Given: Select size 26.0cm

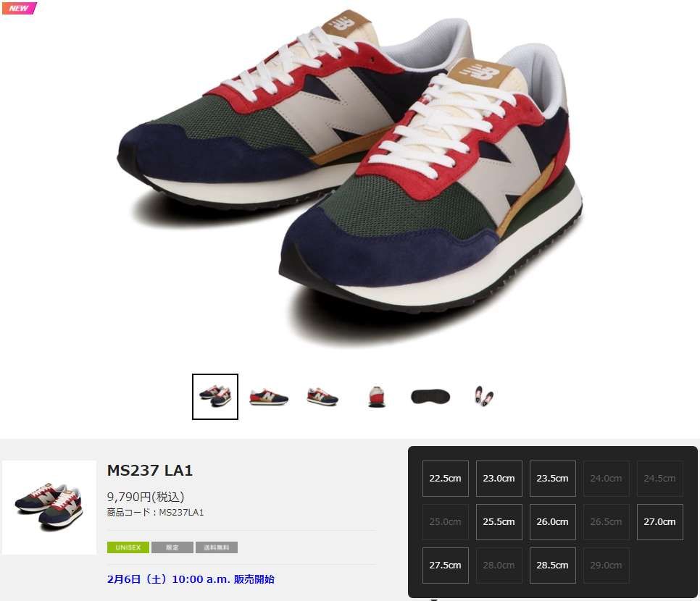Looking at the screenshot, I should (x=552, y=521).
